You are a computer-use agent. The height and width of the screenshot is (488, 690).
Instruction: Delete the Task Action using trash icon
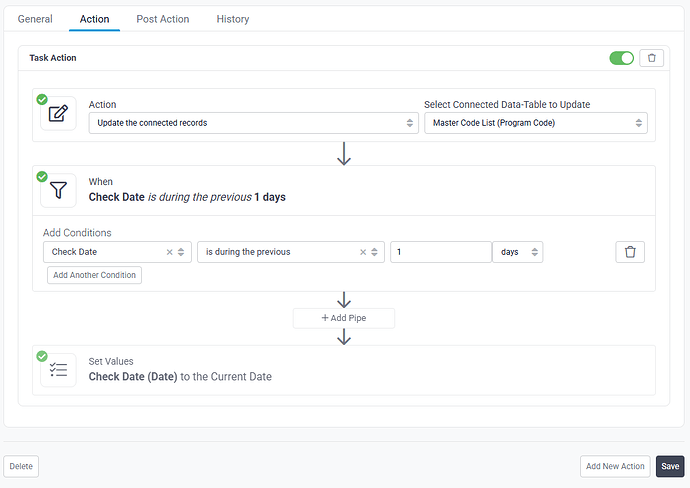[652, 58]
